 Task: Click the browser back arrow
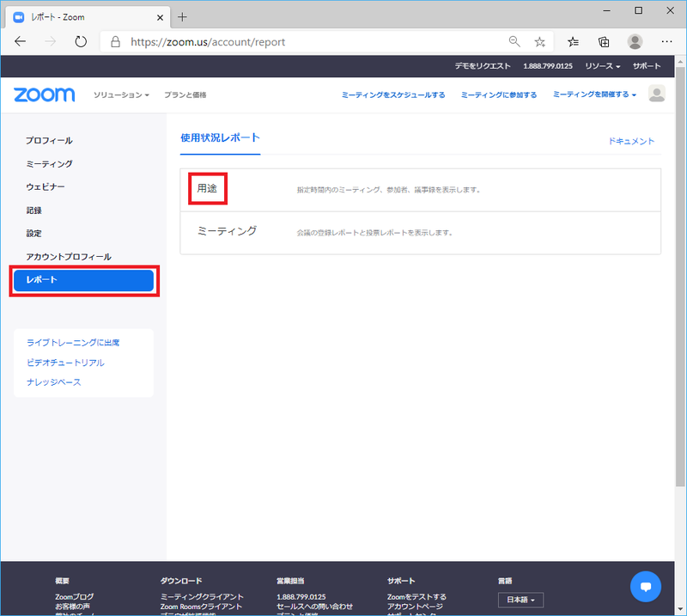[x=20, y=41]
